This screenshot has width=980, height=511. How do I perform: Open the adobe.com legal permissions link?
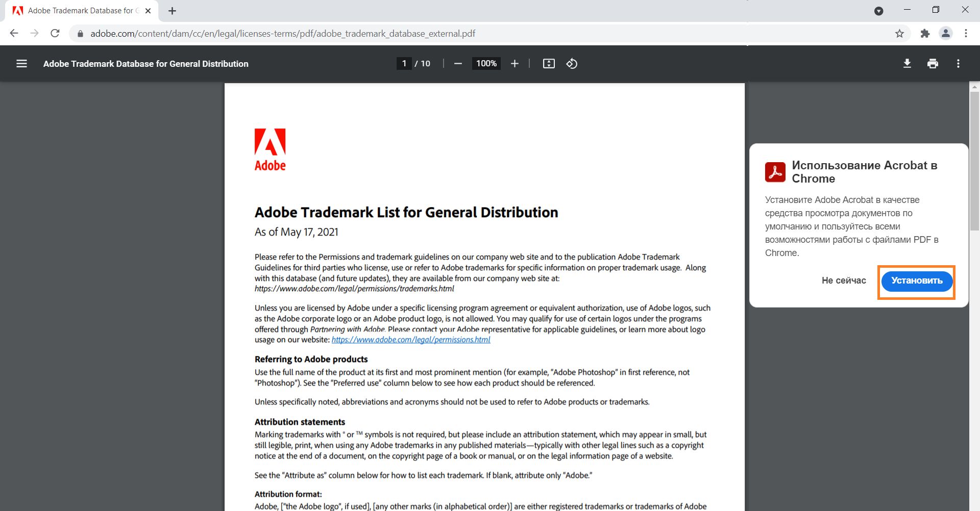point(411,340)
